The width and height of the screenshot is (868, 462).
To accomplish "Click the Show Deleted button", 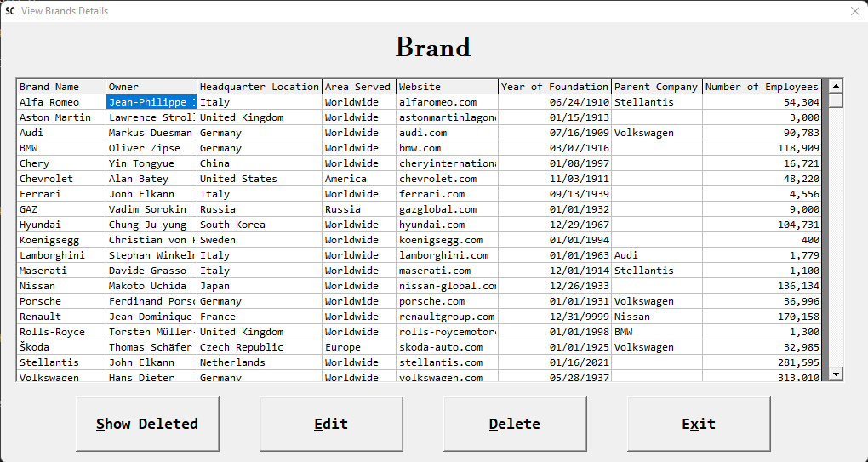I will click(x=147, y=424).
